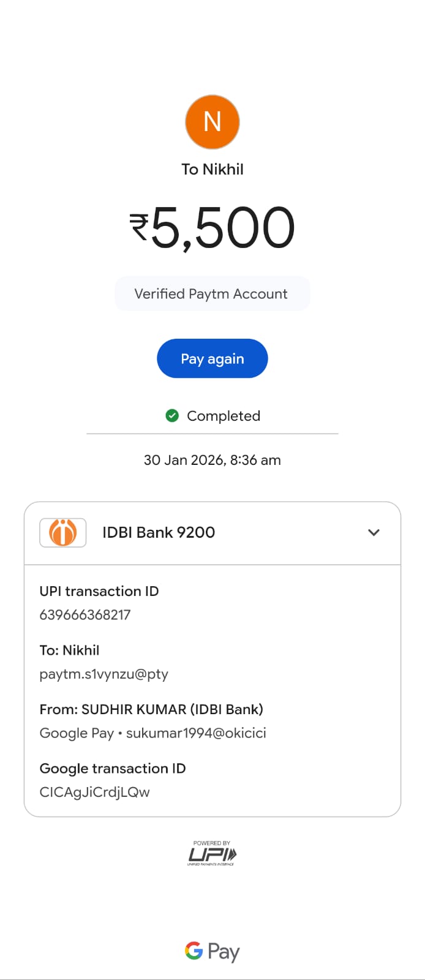Screen dimensions: 425x980
Task: Expand the IDBI Bank 9200 chevron
Action: tap(374, 532)
